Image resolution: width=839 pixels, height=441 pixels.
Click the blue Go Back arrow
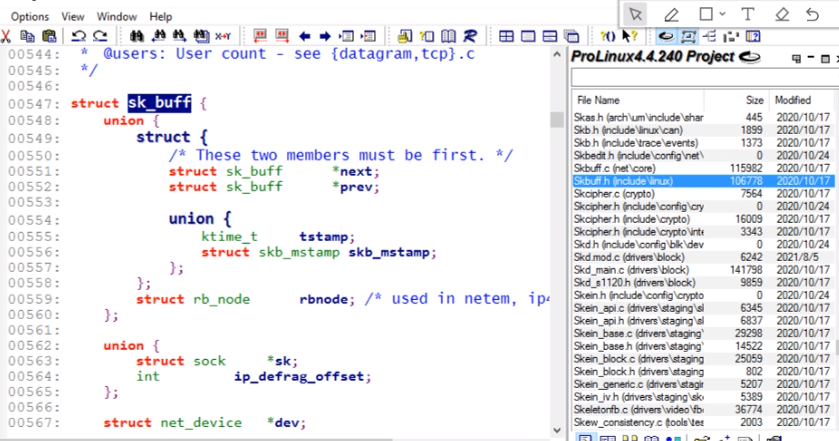tap(304, 36)
